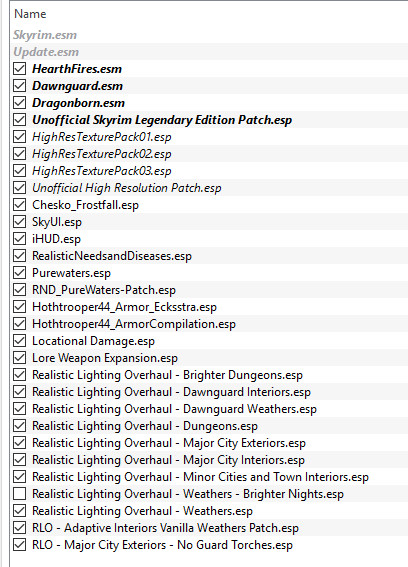Uncheck RLO Major City Exteriors.esp checkbox
408x567 pixels.
point(20,443)
